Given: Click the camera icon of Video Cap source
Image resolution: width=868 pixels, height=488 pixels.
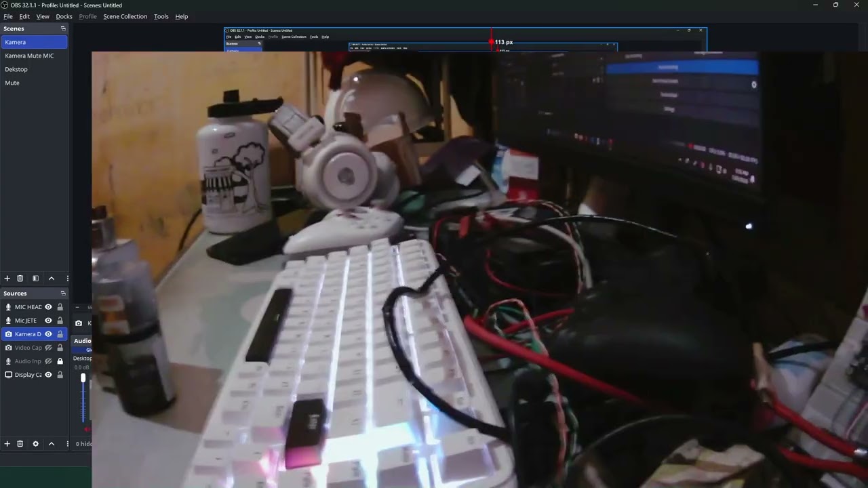Looking at the screenshot, I should (8, 348).
